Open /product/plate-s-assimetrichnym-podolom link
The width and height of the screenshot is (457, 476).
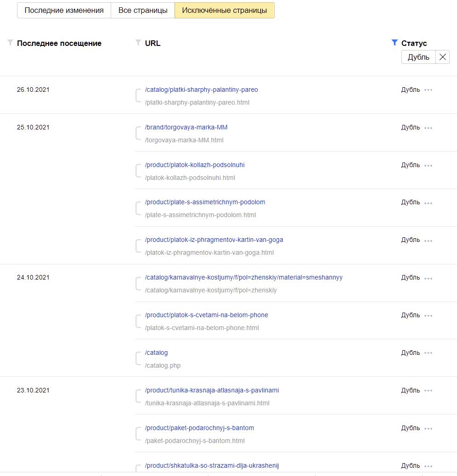coord(205,202)
